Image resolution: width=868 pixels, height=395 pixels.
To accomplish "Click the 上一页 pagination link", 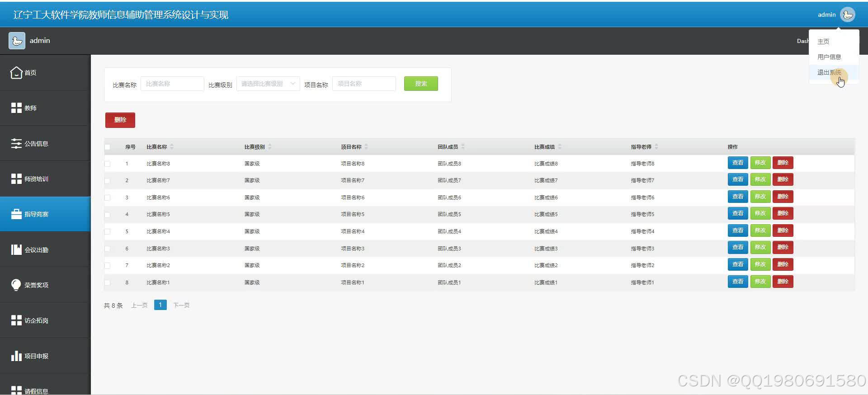I will click(x=139, y=306).
